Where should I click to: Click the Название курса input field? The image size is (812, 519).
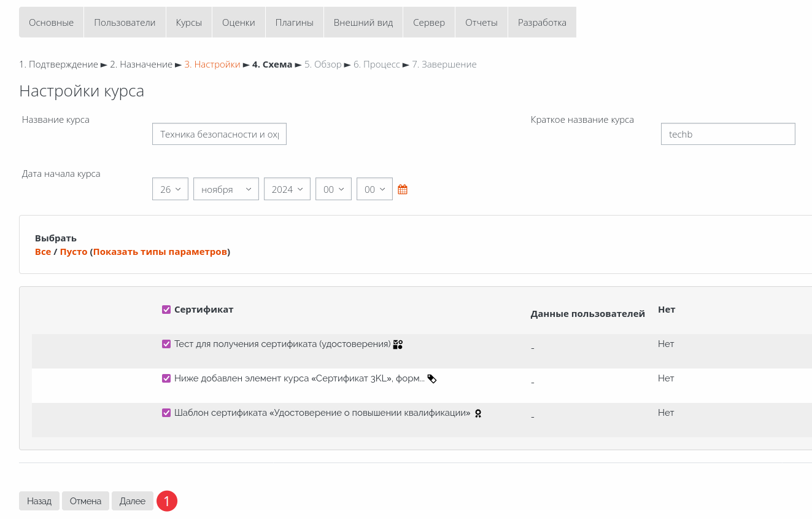[219, 134]
